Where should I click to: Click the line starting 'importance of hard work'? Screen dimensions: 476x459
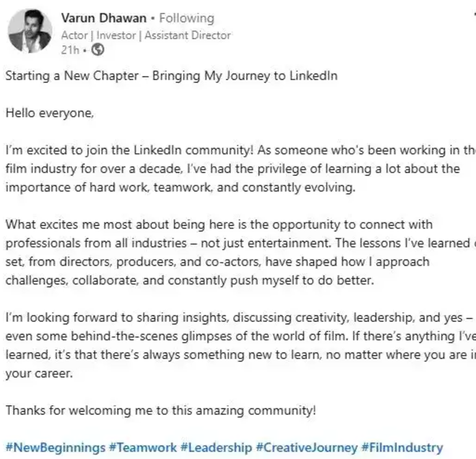click(180, 187)
